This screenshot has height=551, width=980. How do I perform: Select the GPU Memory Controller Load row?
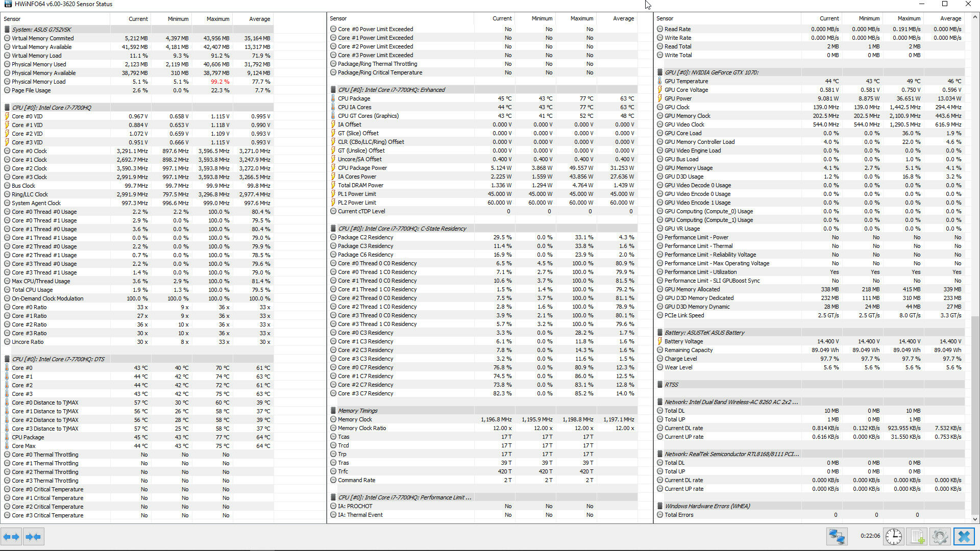[x=811, y=142]
